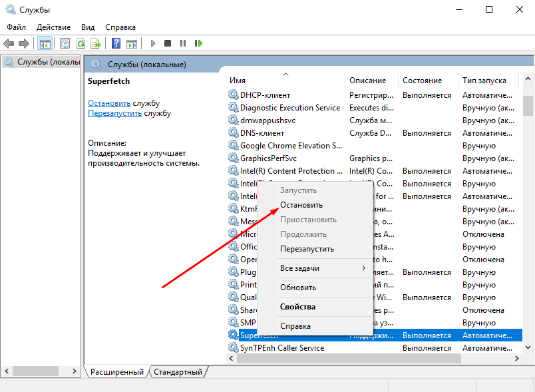Click Executes di... description cell
The height and width of the screenshot is (392, 535).
coord(371,107)
